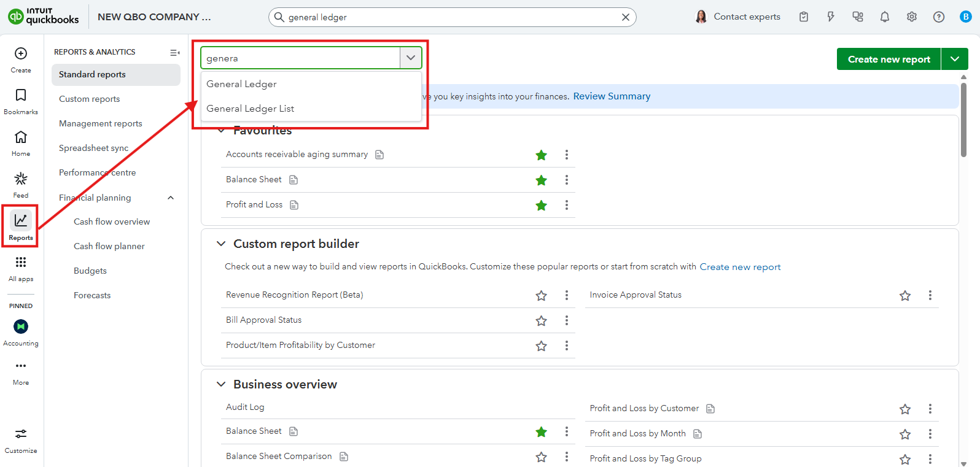Viewport: 980px width, 467px height.
Task: Go to Custom reports tab
Action: point(90,99)
